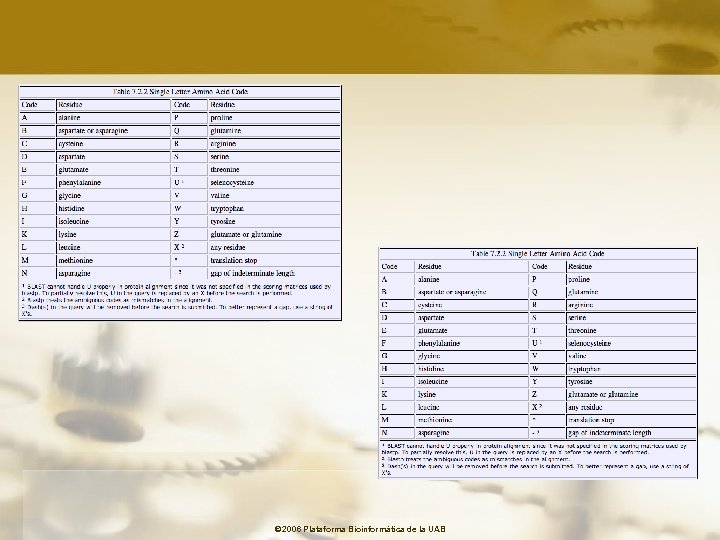The height and width of the screenshot is (540, 720).
Task: Select 'glutamate or glutamine' in the upper-left table
Action: 246,234
